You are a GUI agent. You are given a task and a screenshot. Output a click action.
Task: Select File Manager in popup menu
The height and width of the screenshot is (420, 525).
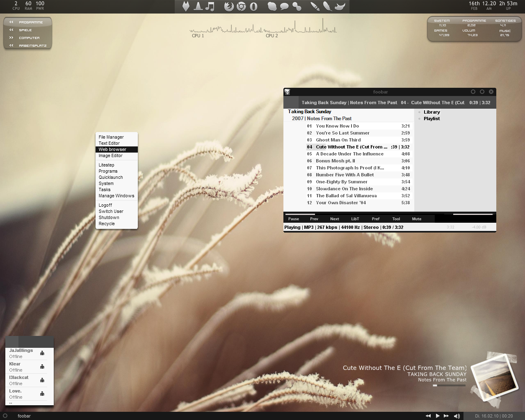tap(116, 137)
